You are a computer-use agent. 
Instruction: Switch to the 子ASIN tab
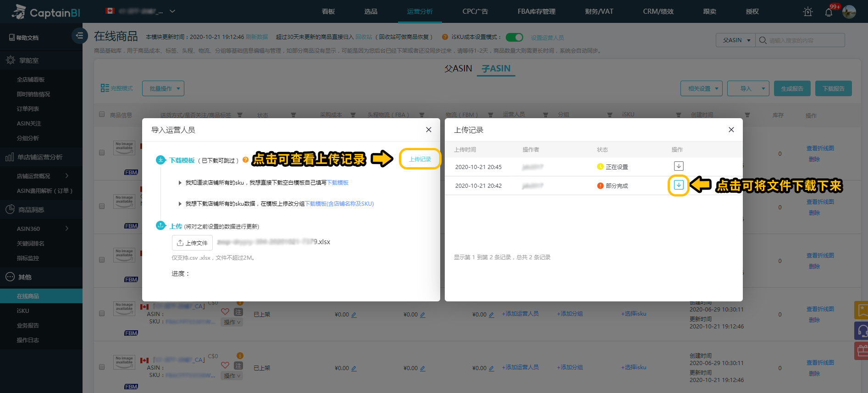tap(496, 68)
